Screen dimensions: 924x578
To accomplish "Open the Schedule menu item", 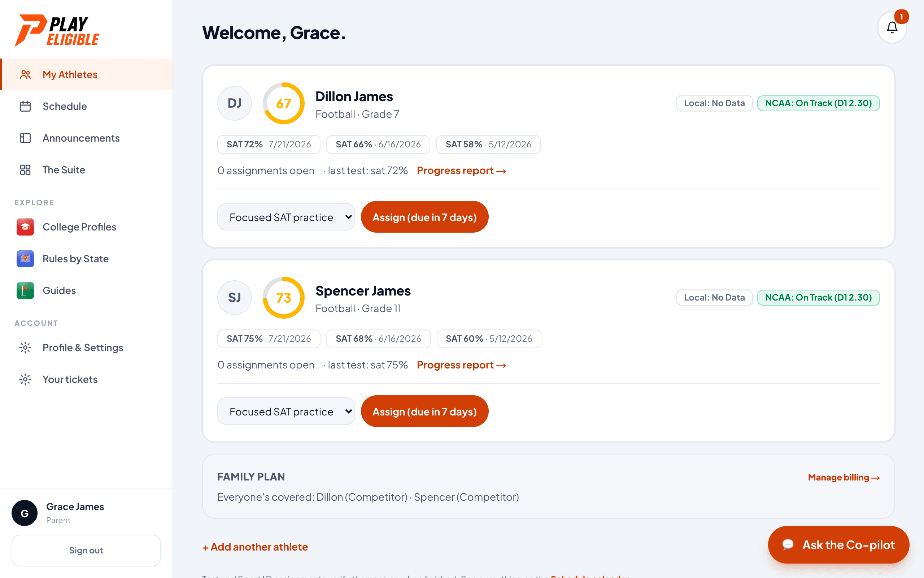I will pos(86,106).
